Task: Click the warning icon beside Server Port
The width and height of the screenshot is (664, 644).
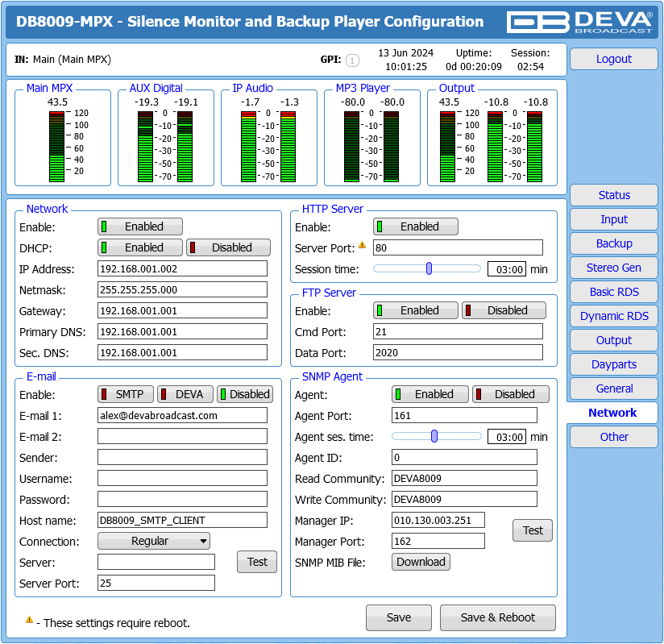Action: (362, 245)
